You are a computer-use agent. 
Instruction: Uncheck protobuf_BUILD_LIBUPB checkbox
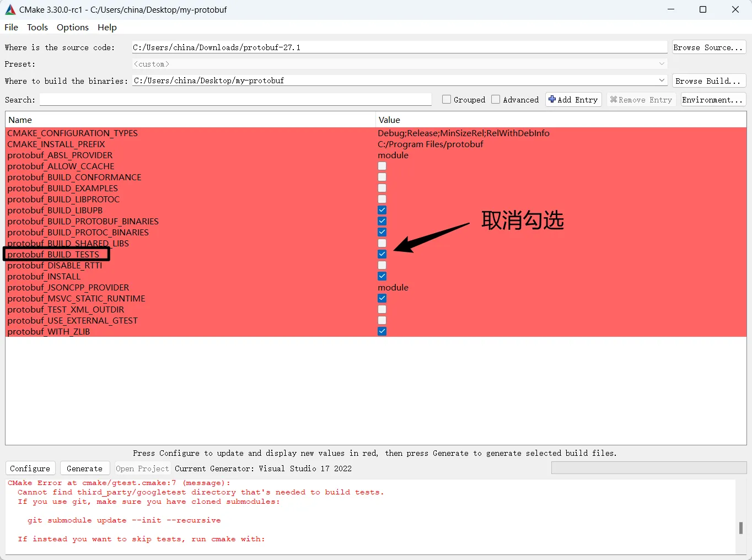(x=382, y=210)
